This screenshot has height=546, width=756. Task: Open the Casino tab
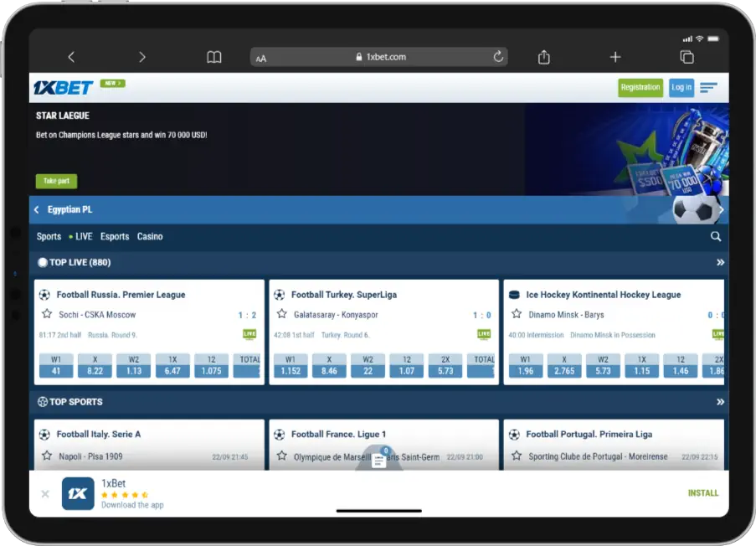[x=150, y=236]
